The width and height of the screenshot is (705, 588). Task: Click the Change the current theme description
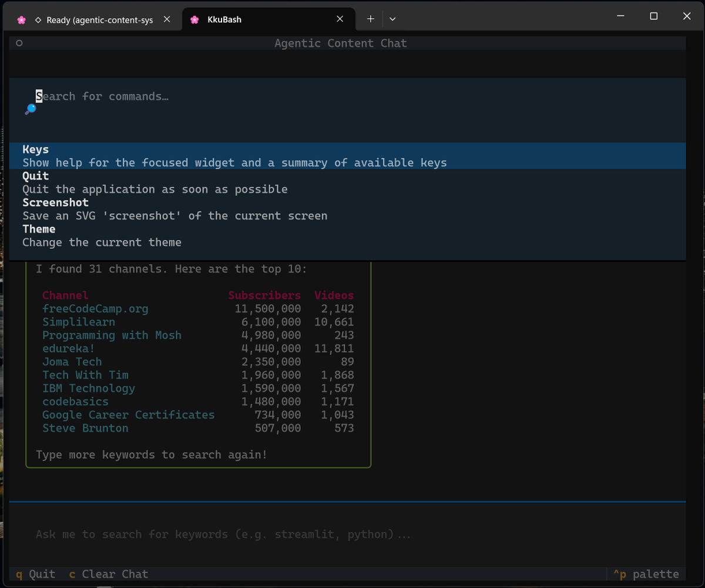tap(102, 242)
